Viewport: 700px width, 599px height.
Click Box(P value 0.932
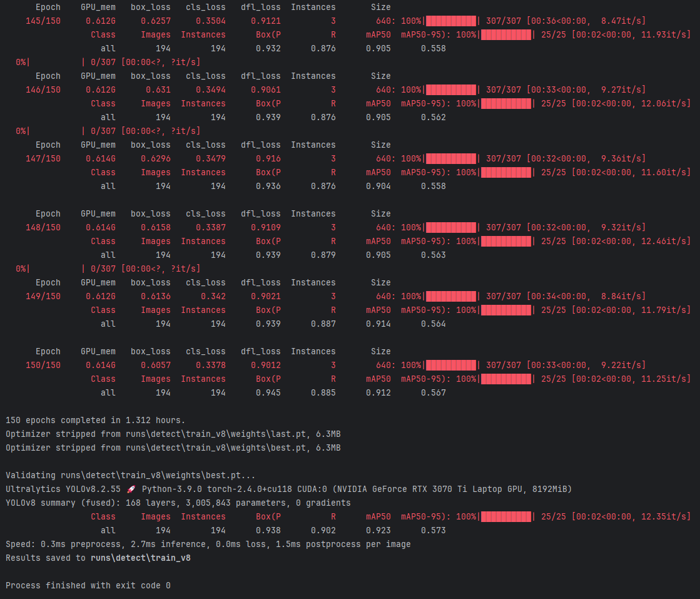pyautogui.click(x=268, y=48)
